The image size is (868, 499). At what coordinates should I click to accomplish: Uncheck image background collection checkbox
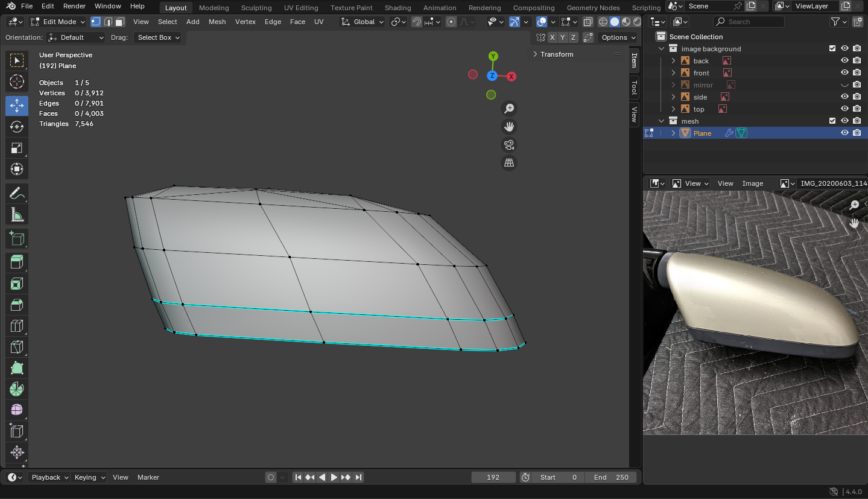tap(832, 49)
